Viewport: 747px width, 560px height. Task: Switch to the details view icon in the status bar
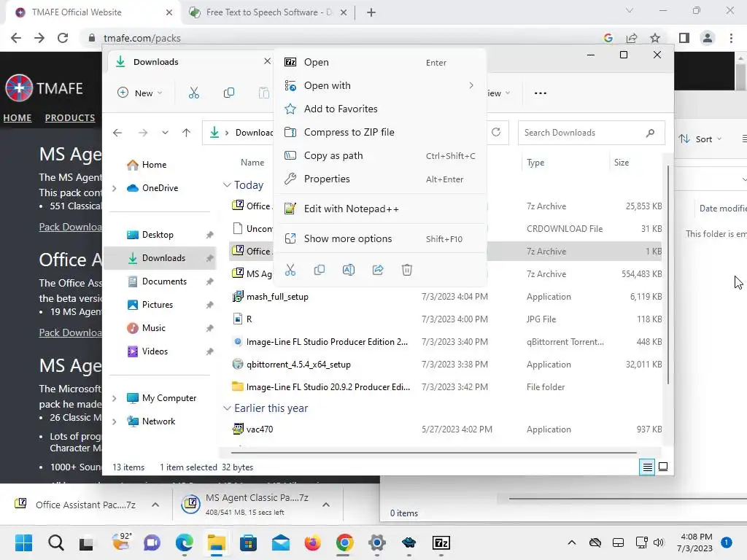[x=648, y=467]
